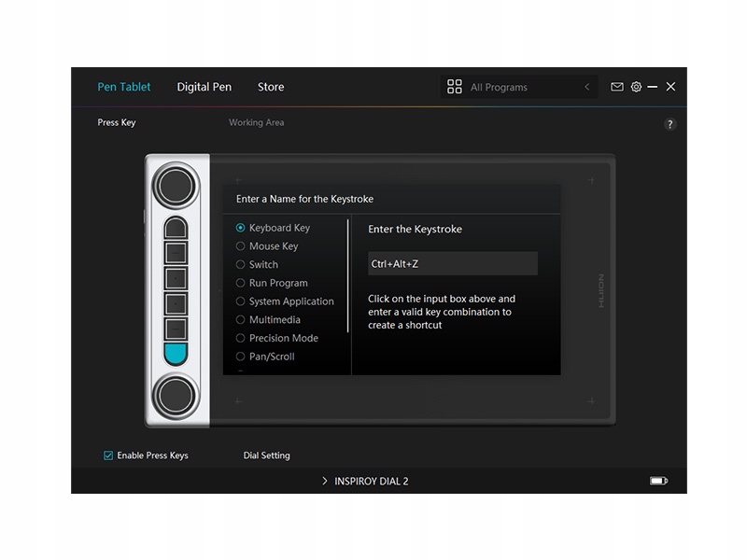747x560 pixels.
Task: Select the topmost rounded press key
Action: 176,228
